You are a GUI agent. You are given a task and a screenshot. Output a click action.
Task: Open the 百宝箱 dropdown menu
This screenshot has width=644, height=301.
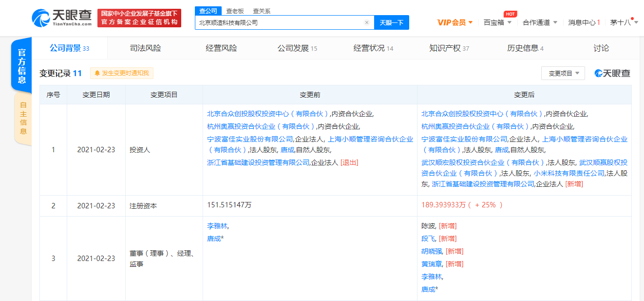tap(497, 22)
